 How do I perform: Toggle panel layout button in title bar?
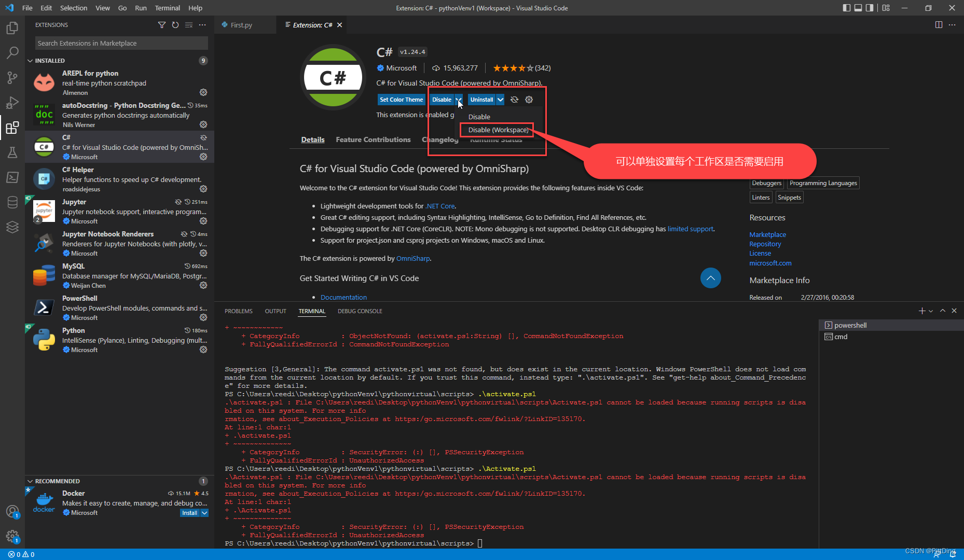coord(858,8)
